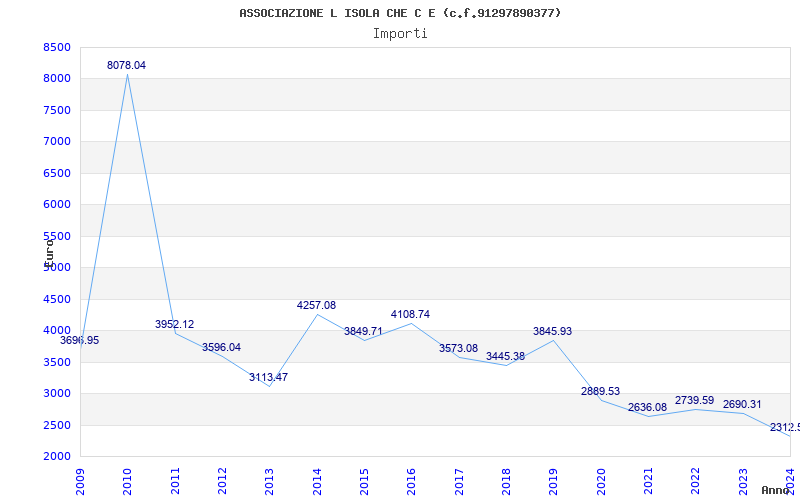Click the 2022 x-axis year label
800x500 pixels.
(695, 481)
